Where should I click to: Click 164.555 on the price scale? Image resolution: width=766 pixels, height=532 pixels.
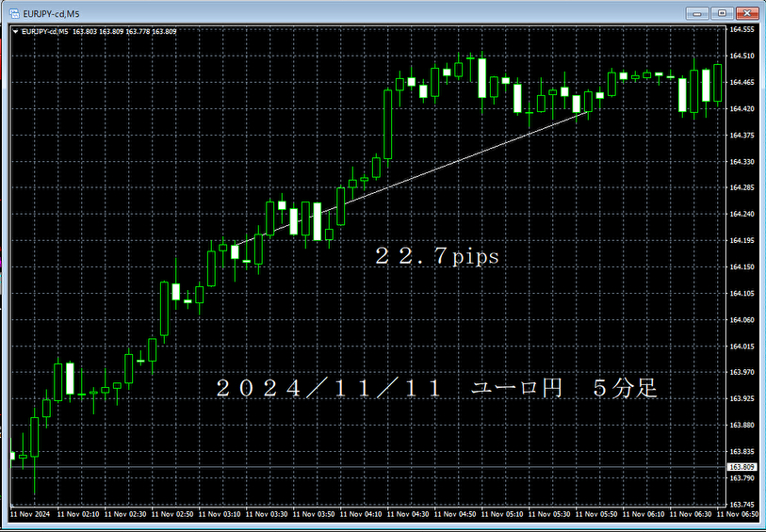tap(742, 30)
